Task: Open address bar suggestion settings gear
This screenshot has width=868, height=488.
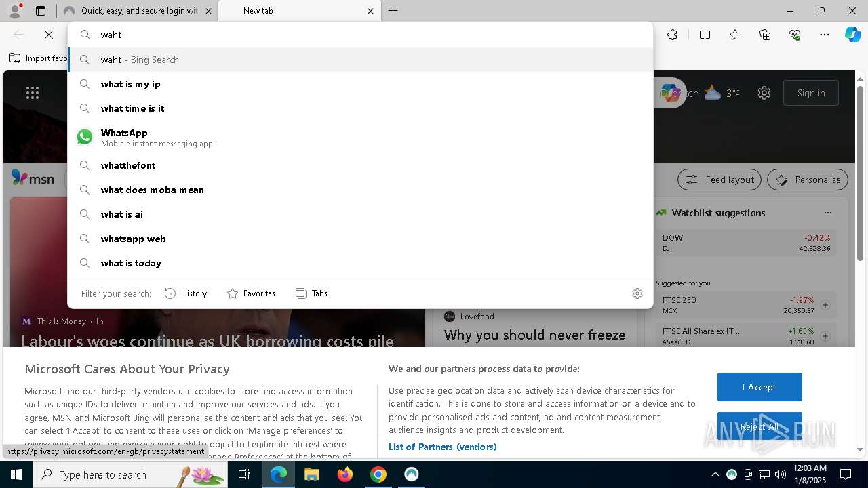Action: (x=637, y=293)
